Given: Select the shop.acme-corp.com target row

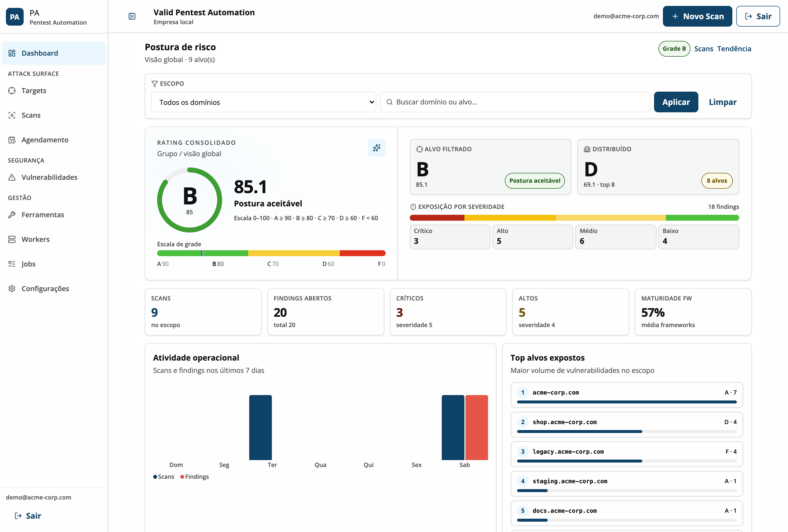Looking at the screenshot, I should pyautogui.click(x=627, y=425).
